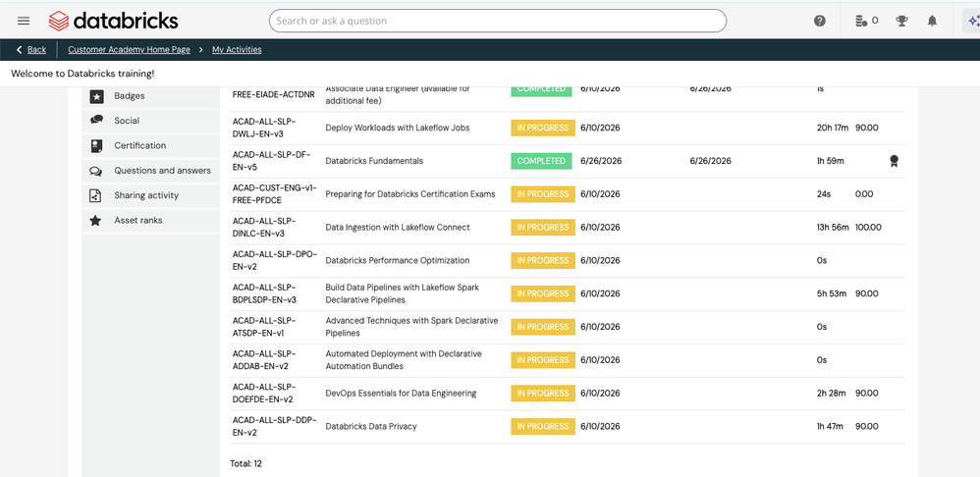Open the trophy leaderboard icon
This screenshot has height=477, width=980.
(x=901, y=21)
